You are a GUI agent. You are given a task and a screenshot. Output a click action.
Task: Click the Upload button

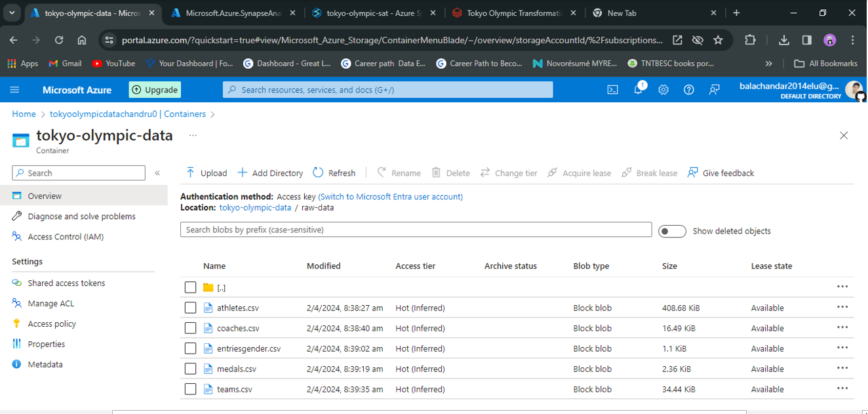pos(207,173)
